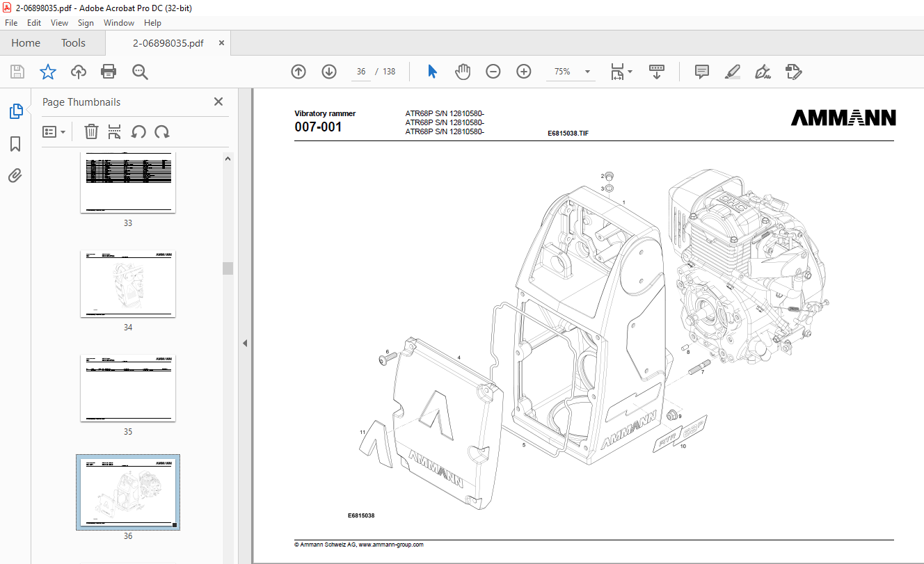This screenshot has width=924, height=564.
Task: Select the 2-06898035.pdf document tab
Action: pyautogui.click(x=168, y=43)
